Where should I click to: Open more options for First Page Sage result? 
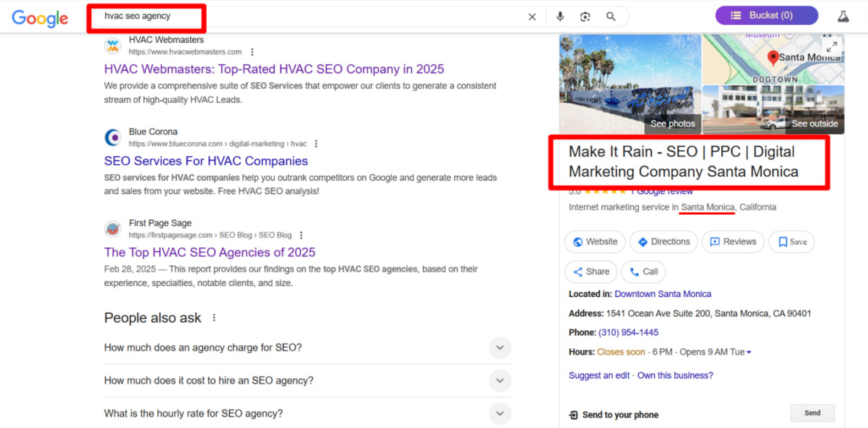point(301,235)
